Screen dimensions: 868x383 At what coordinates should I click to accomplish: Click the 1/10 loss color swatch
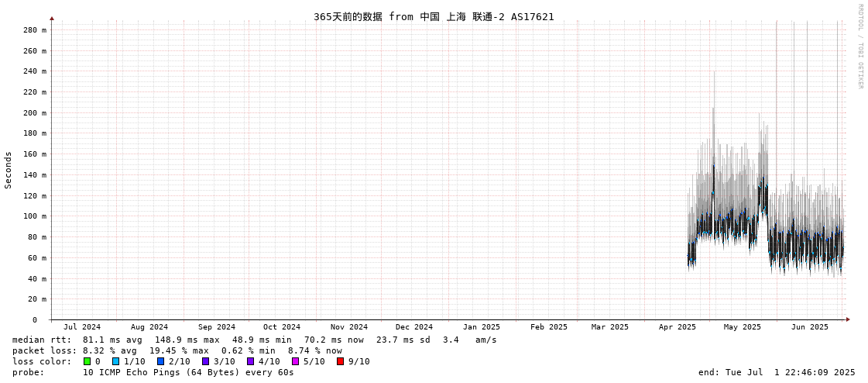pyautogui.click(x=115, y=361)
